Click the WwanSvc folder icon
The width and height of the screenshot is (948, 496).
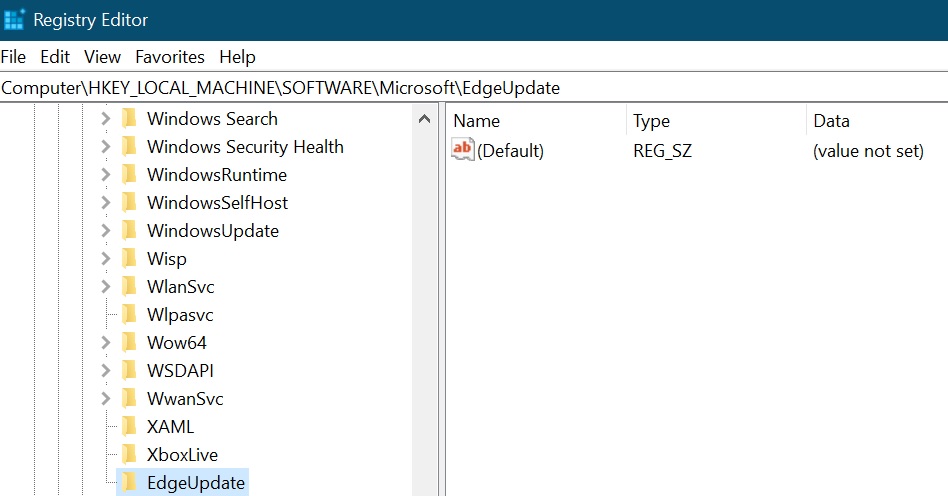tap(129, 399)
